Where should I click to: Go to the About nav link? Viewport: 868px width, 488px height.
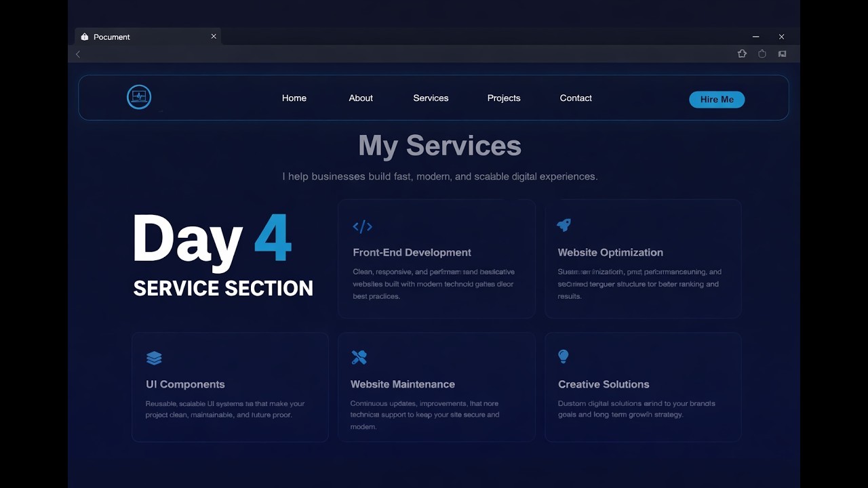tap(361, 98)
